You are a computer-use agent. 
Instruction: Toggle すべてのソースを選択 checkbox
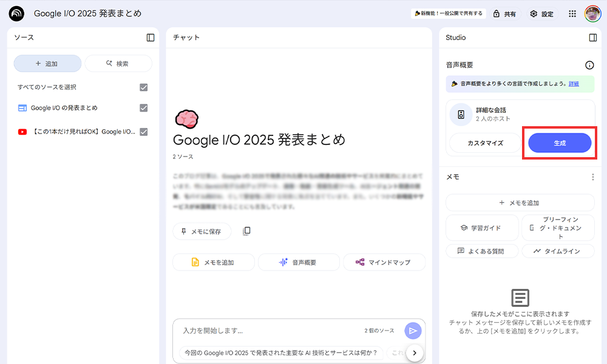144,87
